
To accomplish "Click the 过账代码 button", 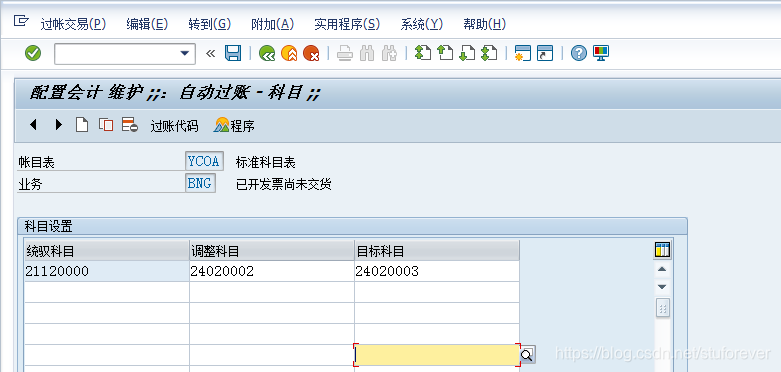I will click(174, 126).
